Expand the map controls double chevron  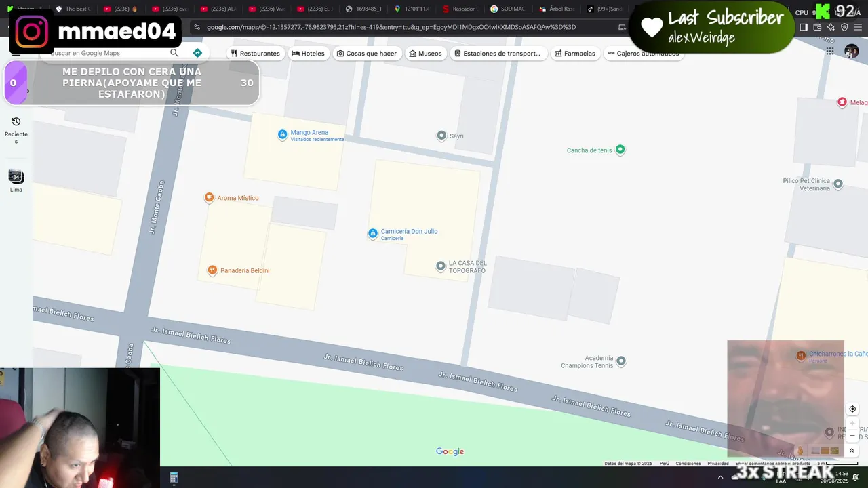tap(852, 451)
